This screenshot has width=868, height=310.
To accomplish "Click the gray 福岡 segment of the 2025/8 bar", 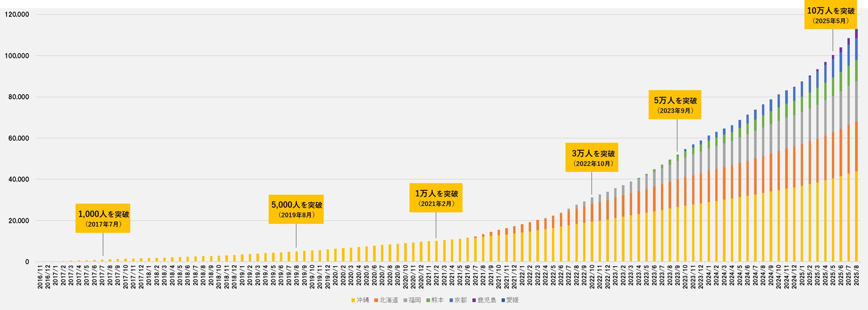I will coord(856,101).
